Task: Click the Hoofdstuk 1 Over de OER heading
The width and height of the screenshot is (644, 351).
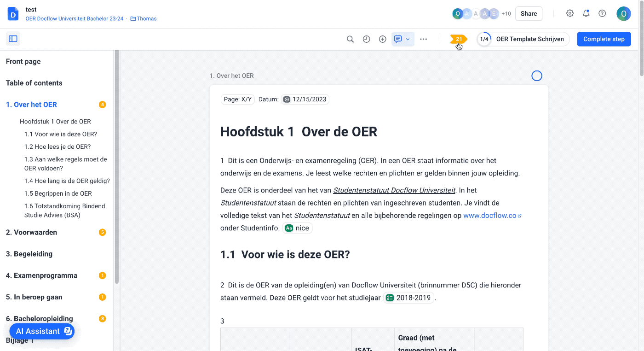Action: pos(299,132)
